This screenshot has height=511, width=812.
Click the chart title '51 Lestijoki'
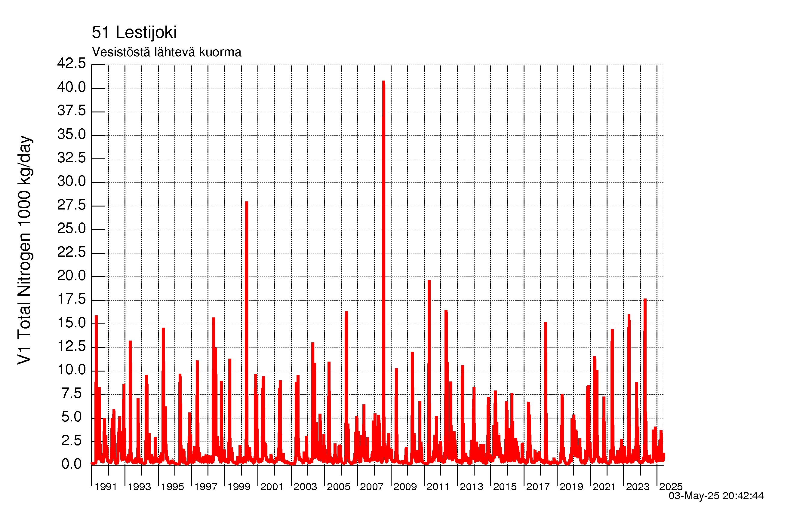tap(134, 32)
